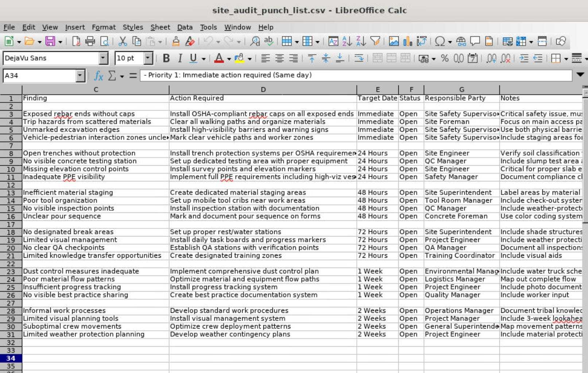The image size is (588, 373).
Task: Insert special character omega icon
Action: [440, 41]
